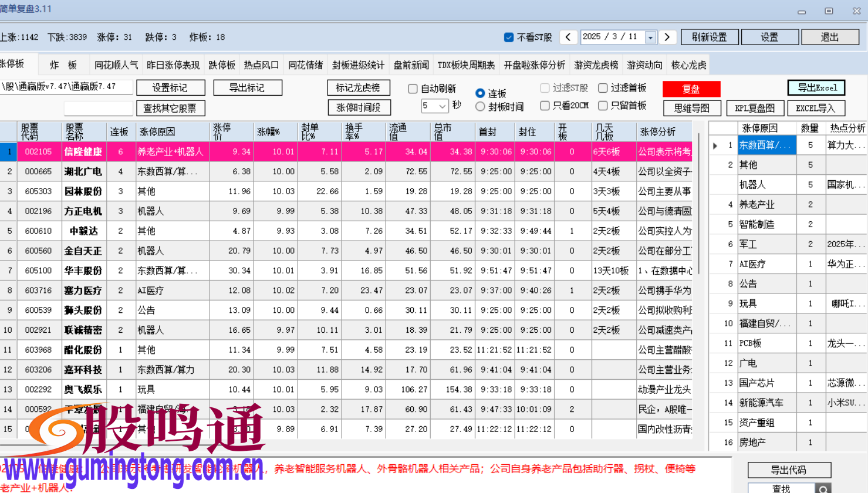Open the date picker dropdown arrow

[x=650, y=38]
